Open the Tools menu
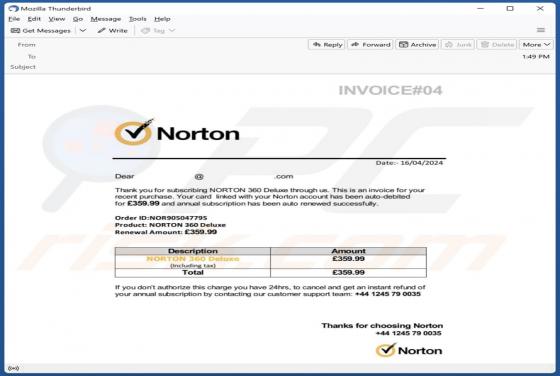 (138, 19)
